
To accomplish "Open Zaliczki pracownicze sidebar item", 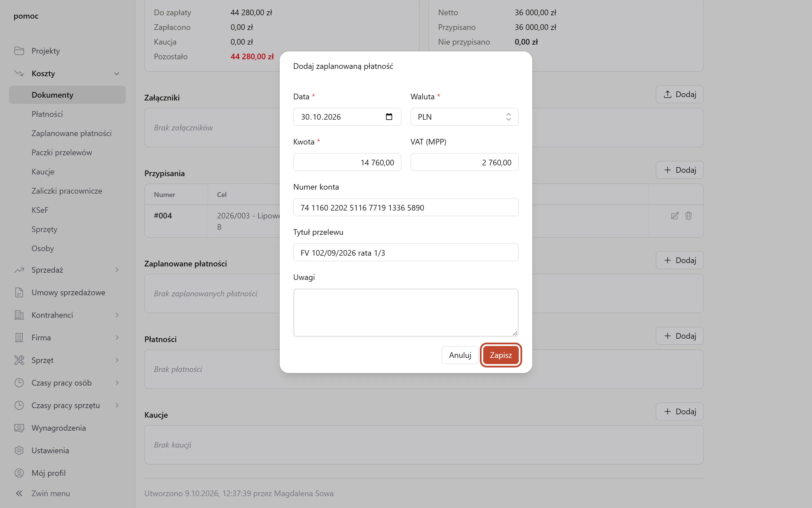I will click(67, 190).
